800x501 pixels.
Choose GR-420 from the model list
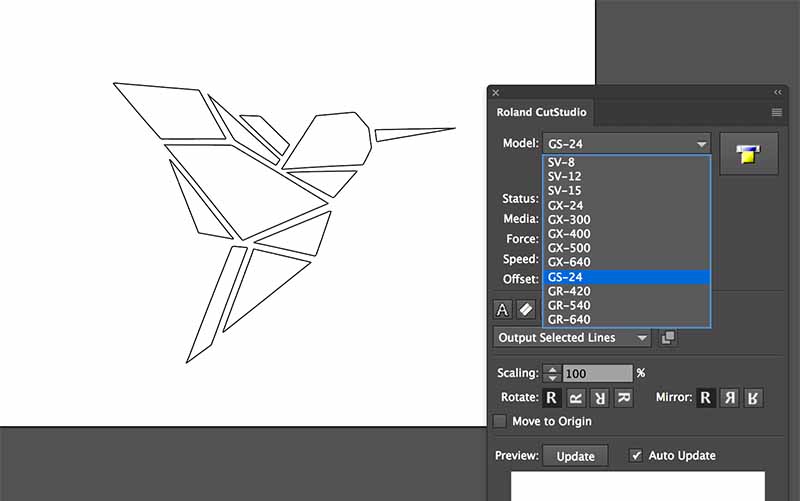coord(627,291)
